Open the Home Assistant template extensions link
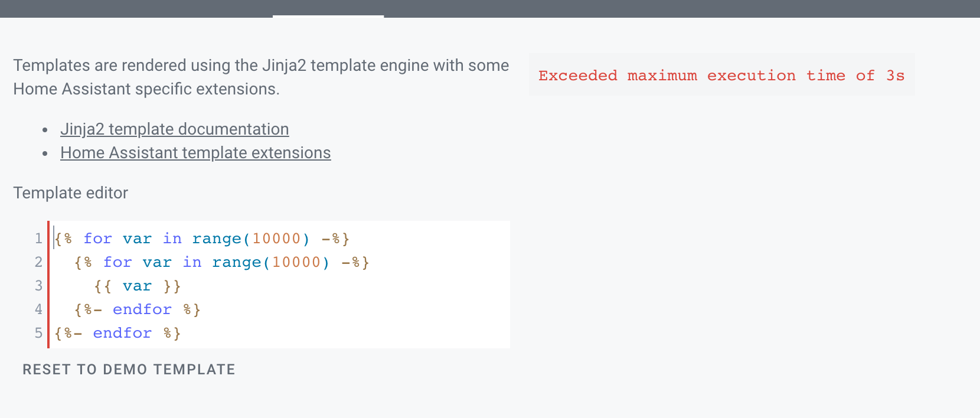This screenshot has width=980, height=418. pos(195,153)
